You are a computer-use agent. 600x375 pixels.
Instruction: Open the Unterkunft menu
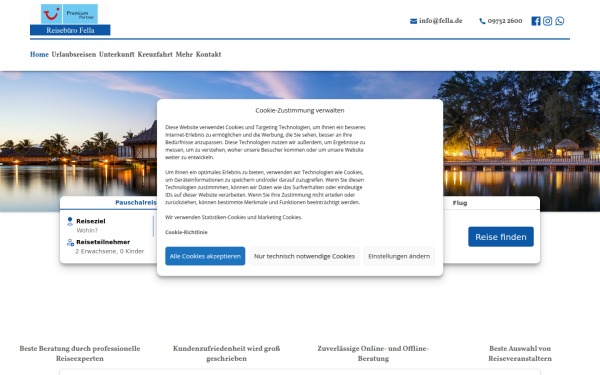coord(117,54)
